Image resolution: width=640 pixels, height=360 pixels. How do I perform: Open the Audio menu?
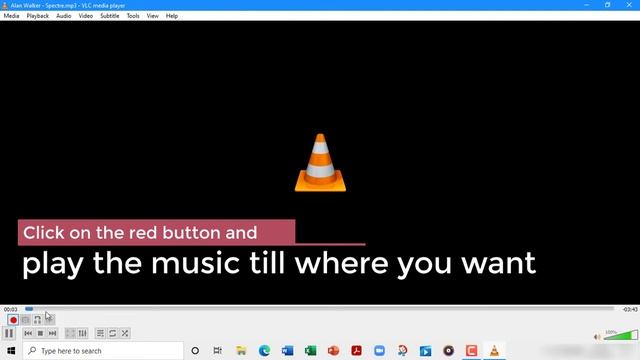pos(64,16)
